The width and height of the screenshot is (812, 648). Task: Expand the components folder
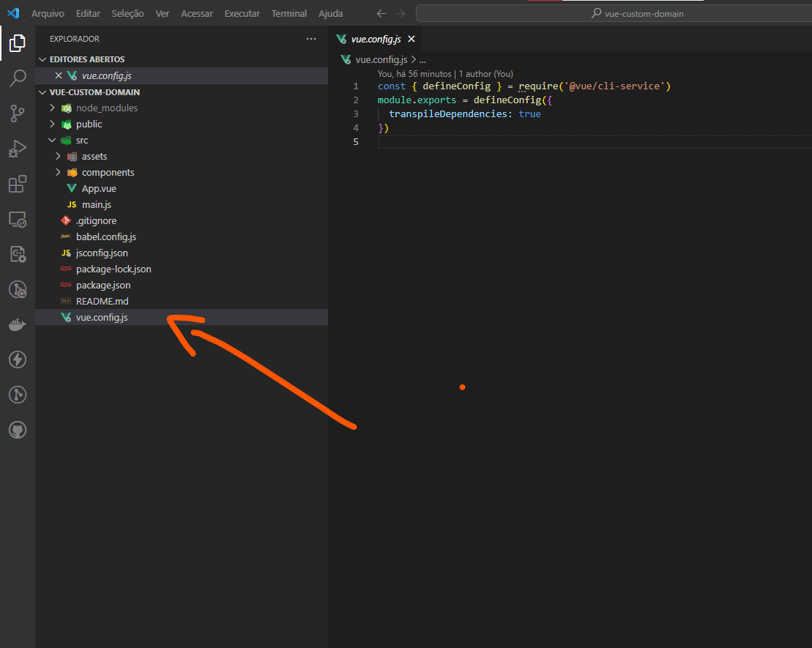point(59,172)
